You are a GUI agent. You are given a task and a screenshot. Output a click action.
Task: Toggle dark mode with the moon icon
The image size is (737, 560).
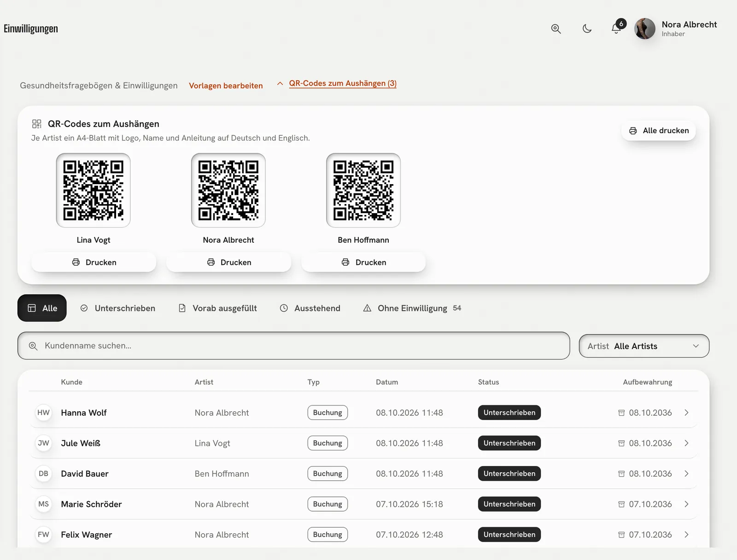(x=587, y=29)
